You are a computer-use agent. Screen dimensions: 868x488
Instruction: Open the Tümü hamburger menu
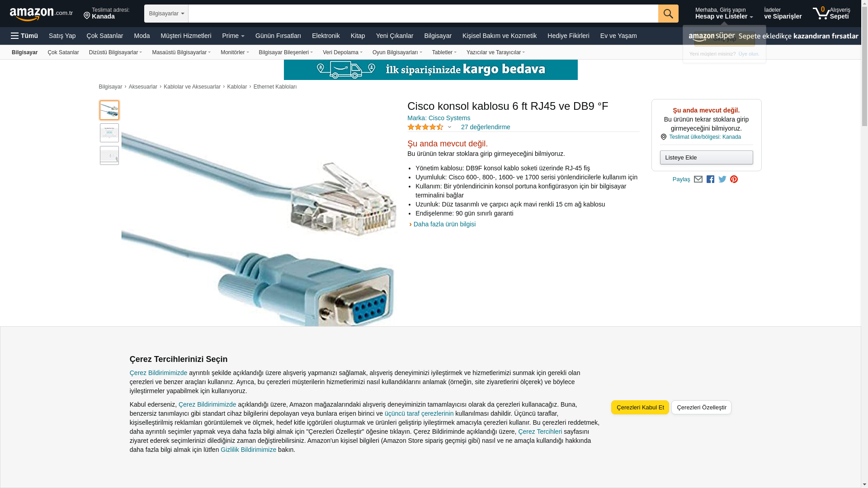[x=24, y=36]
